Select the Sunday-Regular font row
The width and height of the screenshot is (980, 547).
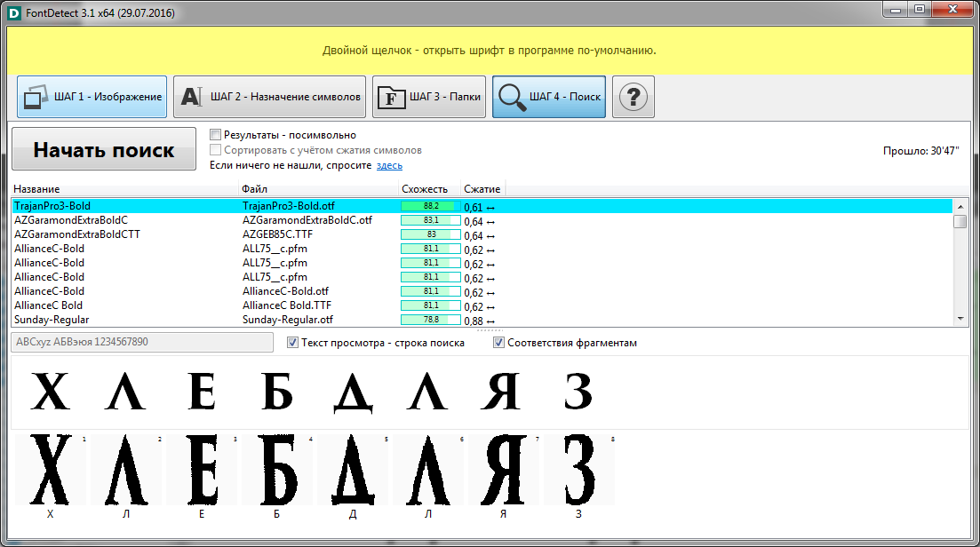click(482, 320)
